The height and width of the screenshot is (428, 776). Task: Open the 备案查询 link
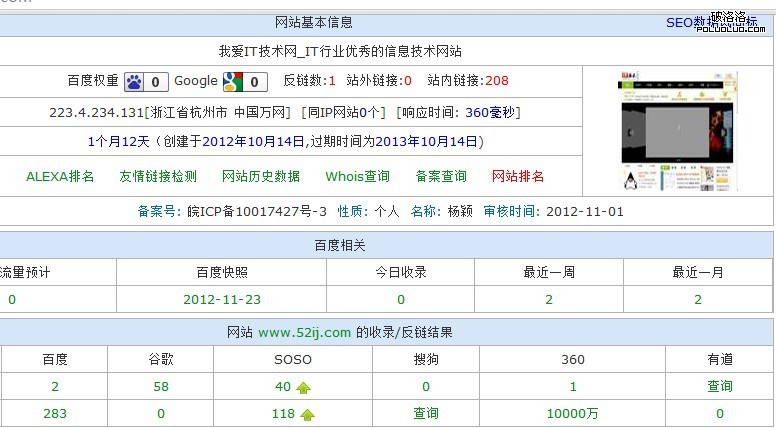(x=441, y=177)
